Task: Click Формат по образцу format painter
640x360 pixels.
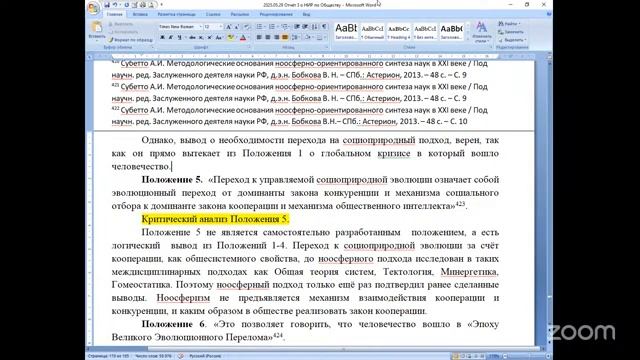Action: (x=131, y=40)
